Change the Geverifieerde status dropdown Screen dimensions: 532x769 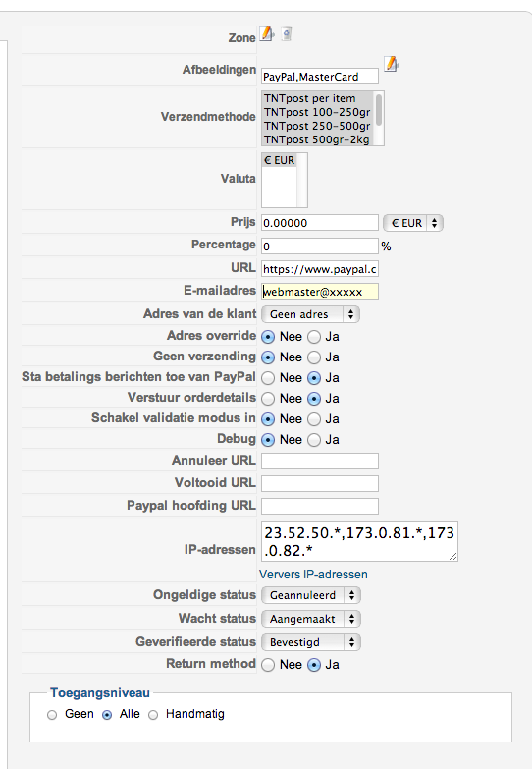click(x=311, y=642)
